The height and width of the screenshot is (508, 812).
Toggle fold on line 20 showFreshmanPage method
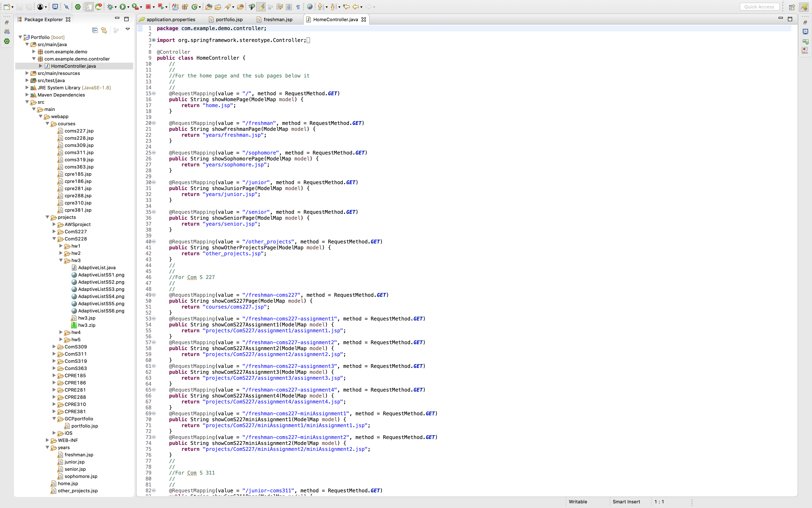tap(154, 123)
